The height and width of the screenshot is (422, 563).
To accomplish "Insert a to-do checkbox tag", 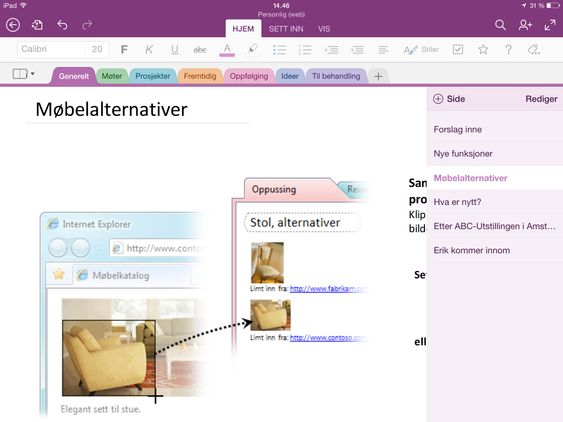I will (x=458, y=50).
